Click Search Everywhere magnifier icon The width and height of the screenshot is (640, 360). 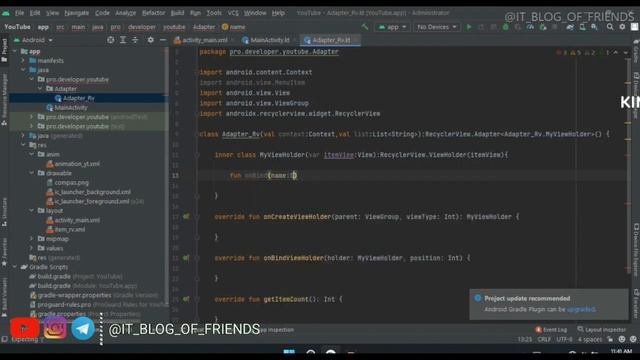610,27
